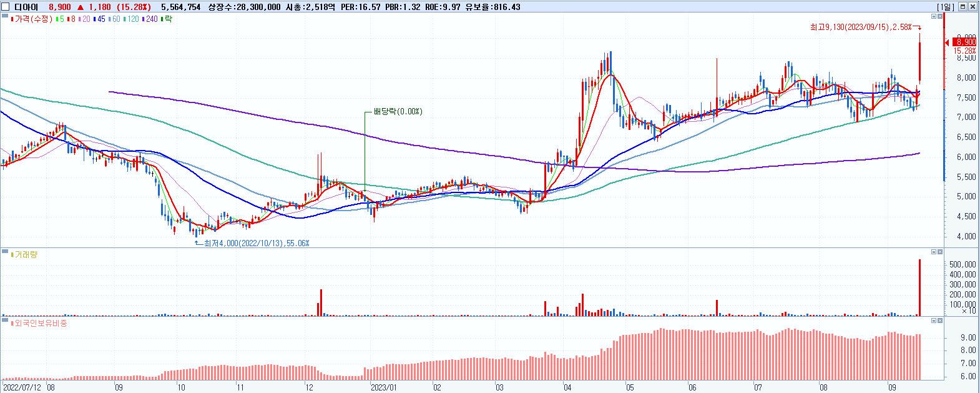Screen dimensions: 980x393
Task: Click the 2023/01 label on time axis
Action: (x=383, y=387)
